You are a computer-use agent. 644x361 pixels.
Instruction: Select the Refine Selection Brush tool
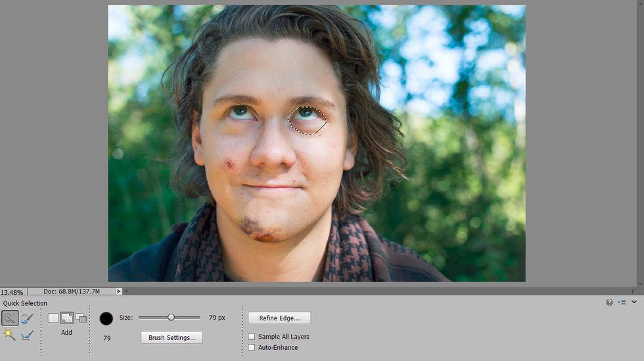(27, 335)
